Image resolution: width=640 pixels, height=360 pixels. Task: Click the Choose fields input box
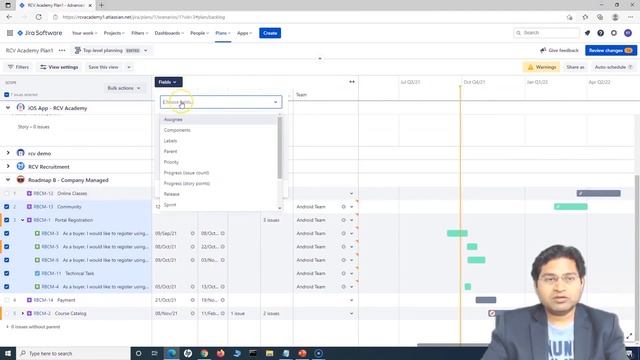221,102
